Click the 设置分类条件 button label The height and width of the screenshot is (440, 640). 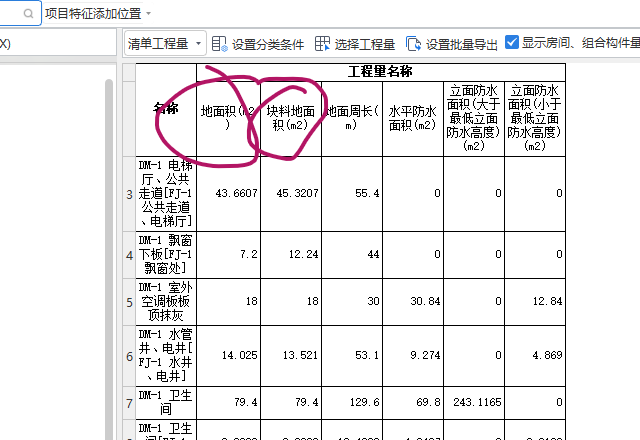click(x=268, y=44)
